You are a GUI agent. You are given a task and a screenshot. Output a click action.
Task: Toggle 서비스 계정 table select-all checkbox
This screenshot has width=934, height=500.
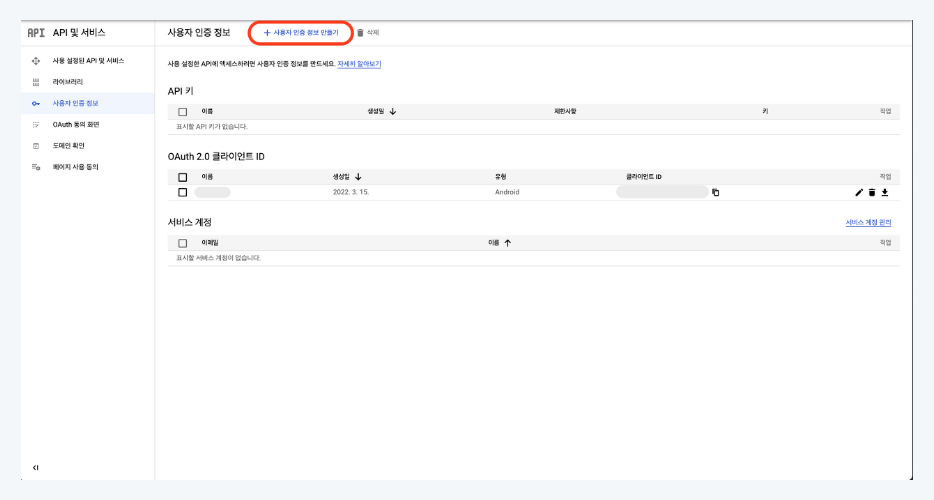(182, 243)
